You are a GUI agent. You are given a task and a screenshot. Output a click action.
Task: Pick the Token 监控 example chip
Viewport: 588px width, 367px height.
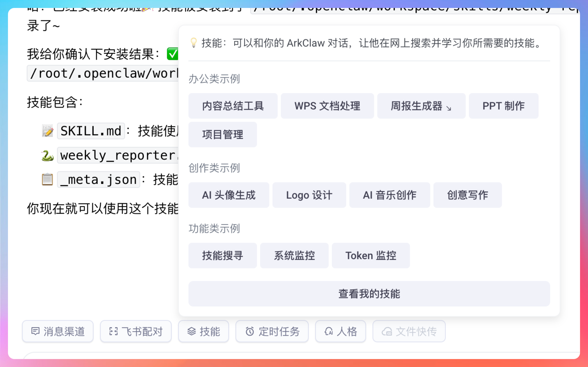(371, 256)
